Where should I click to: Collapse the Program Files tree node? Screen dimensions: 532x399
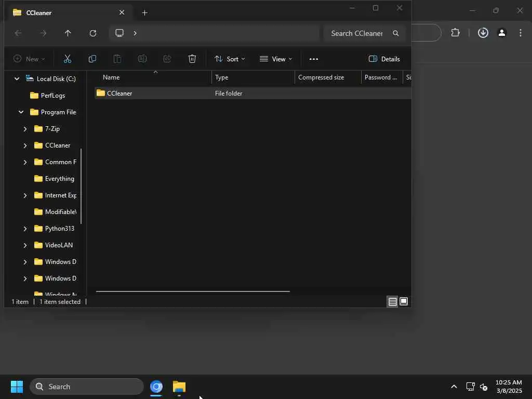pos(21,112)
